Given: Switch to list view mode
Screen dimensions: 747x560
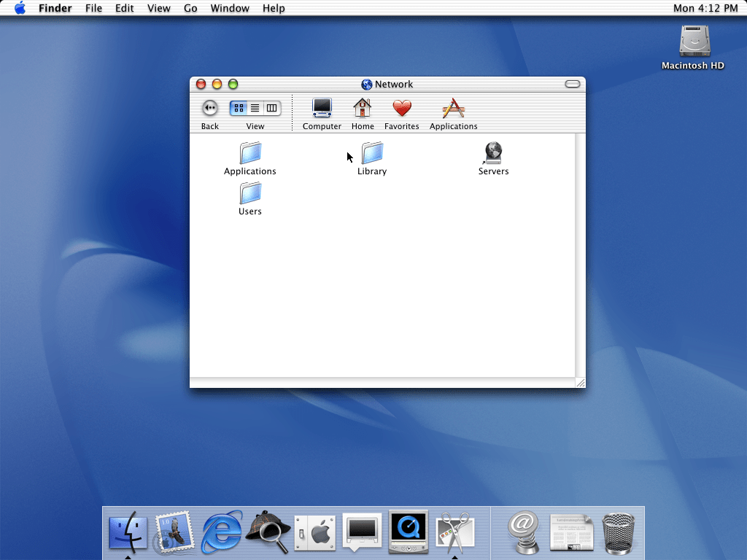Looking at the screenshot, I should [x=255, y=109].
